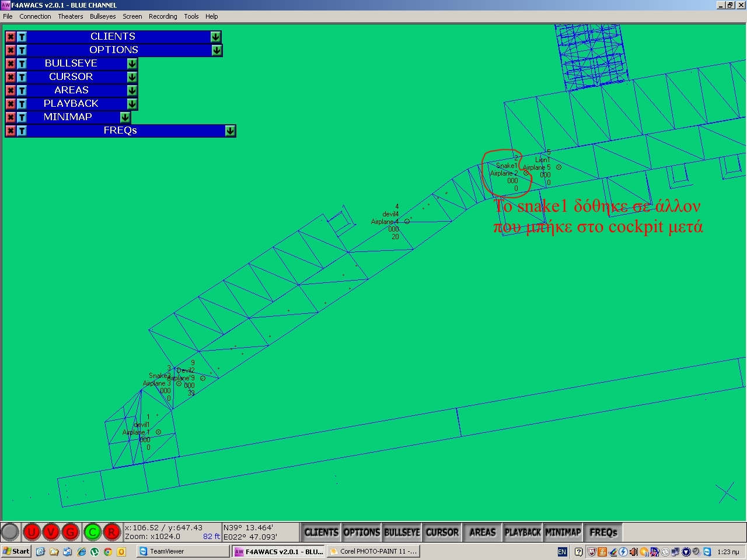Expand the FREQs panel arrow
This screenshot has width=747, height=560.
click(230, 131)
